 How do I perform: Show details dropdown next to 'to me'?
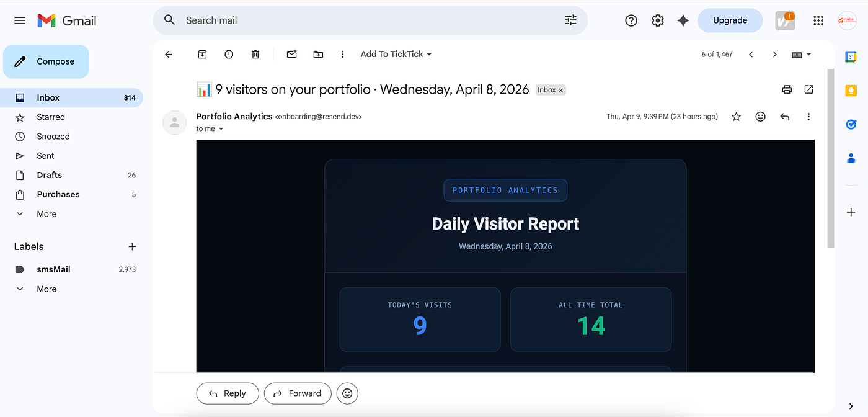point(221,129)
